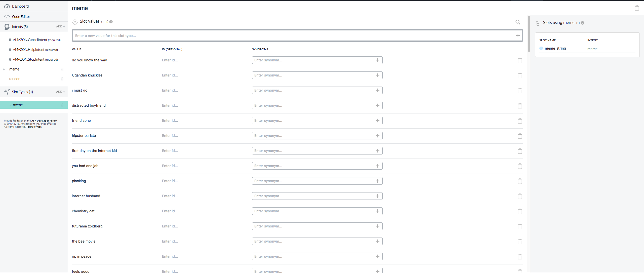Click ID field for 'friend zone' row
The image size is (644, 273).
tap(170, 121)
